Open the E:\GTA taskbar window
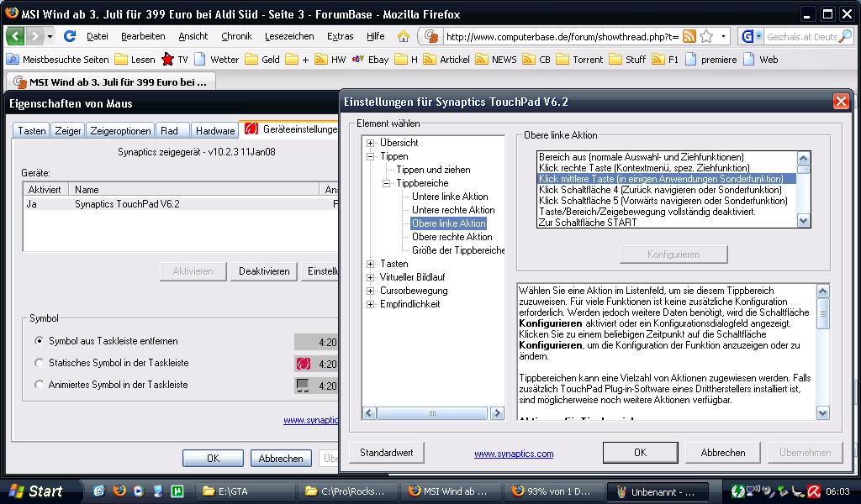Screen dimensions: 861x504 point(245,491)
